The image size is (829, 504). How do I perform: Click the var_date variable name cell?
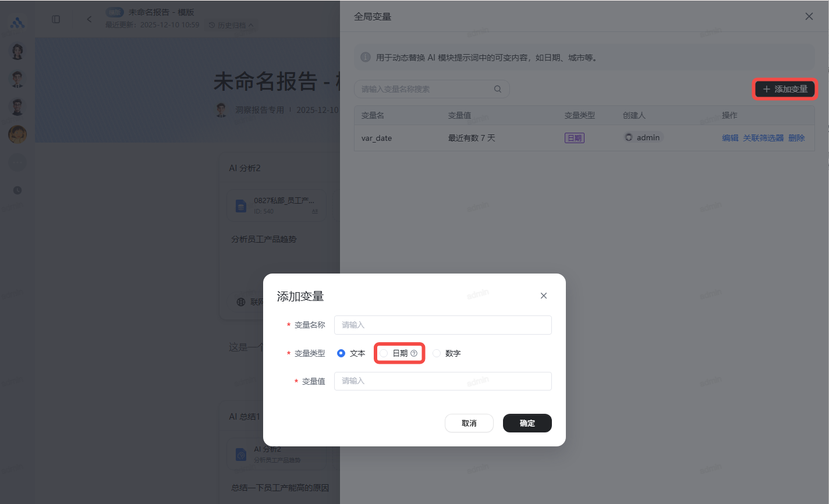377,138
